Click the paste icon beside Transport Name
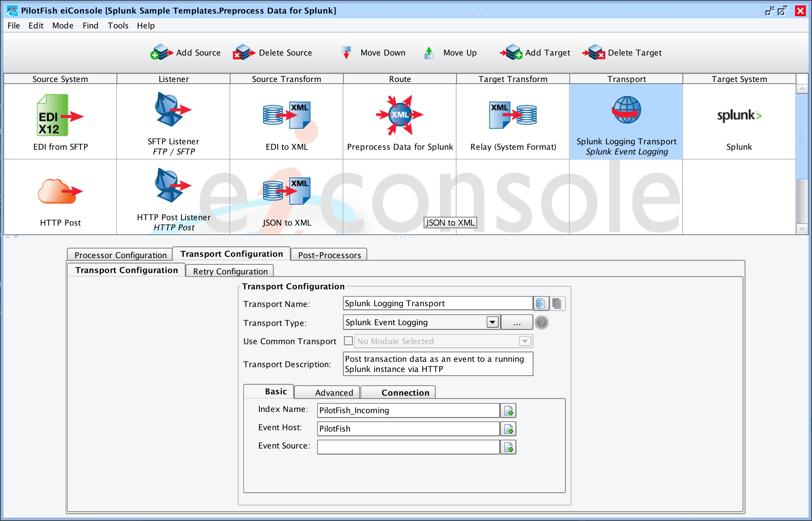This screenshot has height=521, width=812. click(x=557, y=304)
